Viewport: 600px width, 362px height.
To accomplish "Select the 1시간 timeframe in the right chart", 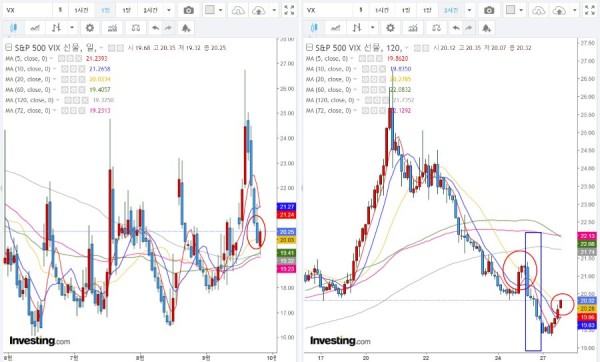I will [x=382, y=10].
